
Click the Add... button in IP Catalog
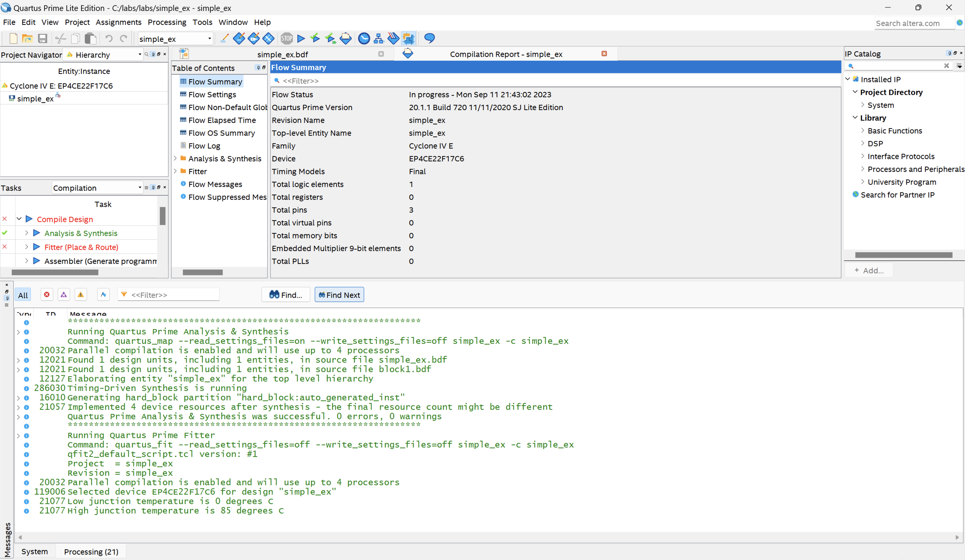coord(869,270)
